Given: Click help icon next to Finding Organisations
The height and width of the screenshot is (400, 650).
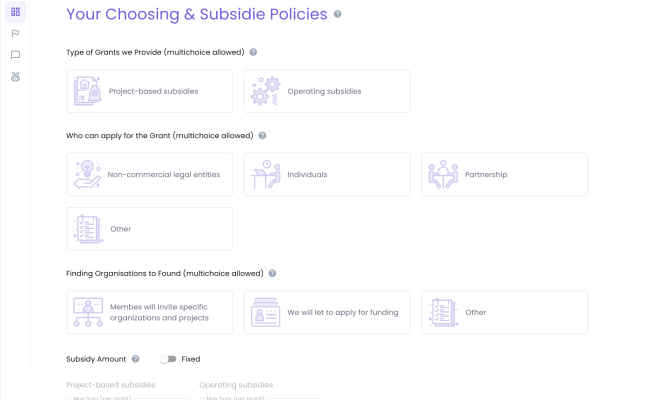Looking at the screenshot, I should point(272,273).
